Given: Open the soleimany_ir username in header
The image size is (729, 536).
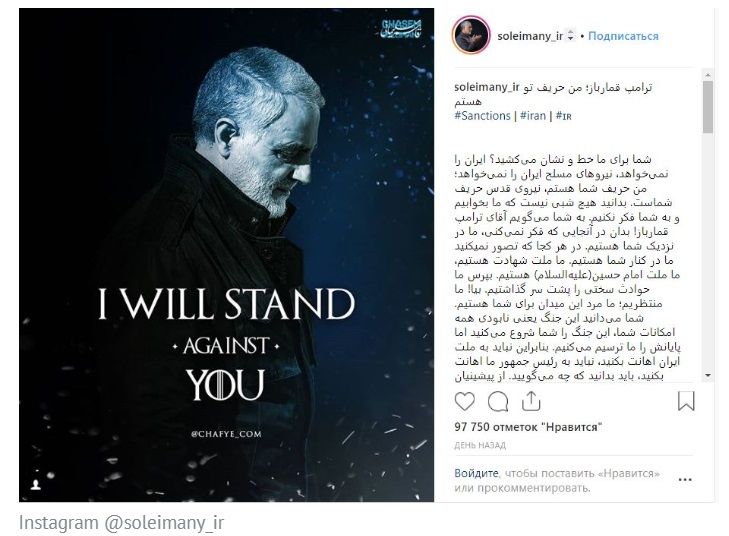Looking at the screenshot, I should coord(530,36).
